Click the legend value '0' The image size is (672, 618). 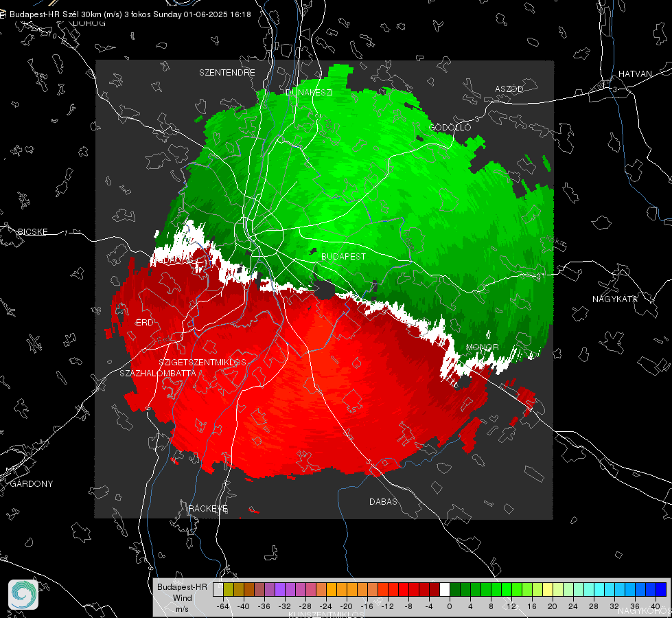click(450, 606)
